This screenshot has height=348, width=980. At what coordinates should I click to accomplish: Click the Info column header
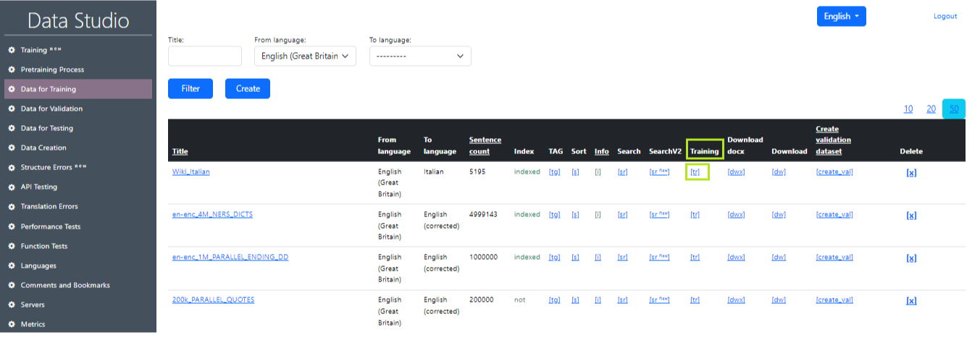click(x=602, y=151)
